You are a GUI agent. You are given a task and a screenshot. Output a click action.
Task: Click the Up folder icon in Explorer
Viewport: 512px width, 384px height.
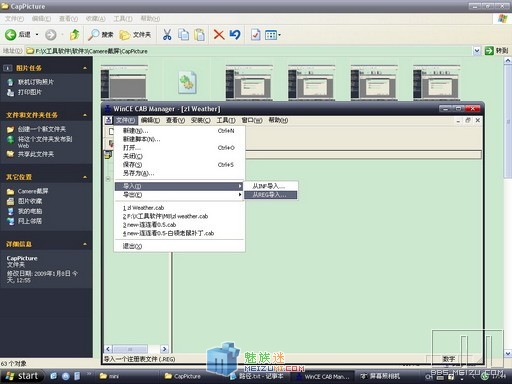(x=75, y=34)
